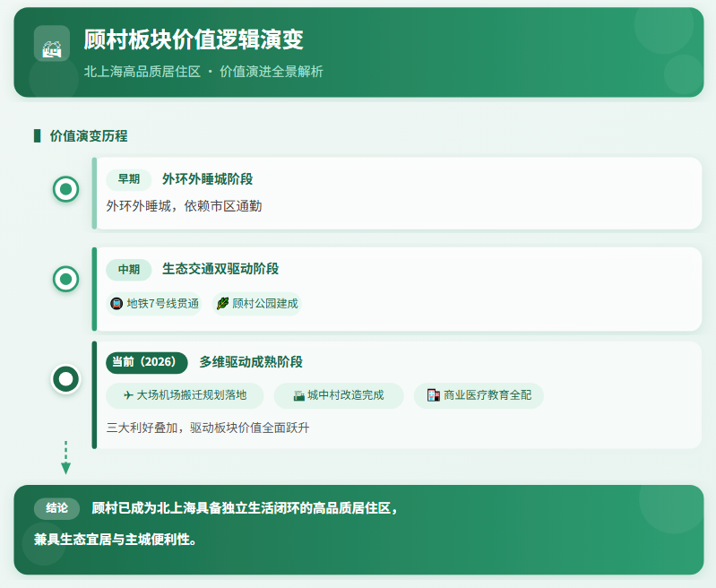The image size is (716, 588).
Task: Click the description 外环外睡城，依赖市区通勤
Action: click(x=184, y=206)
